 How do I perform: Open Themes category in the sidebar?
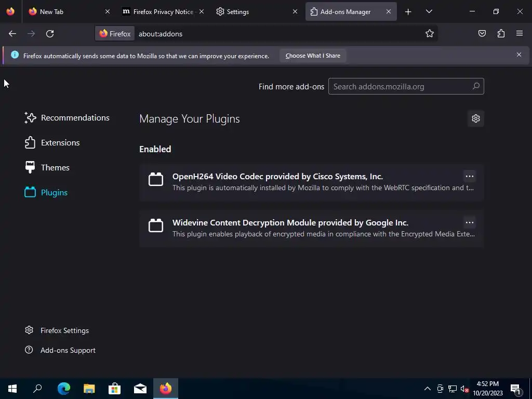(47, 168)
